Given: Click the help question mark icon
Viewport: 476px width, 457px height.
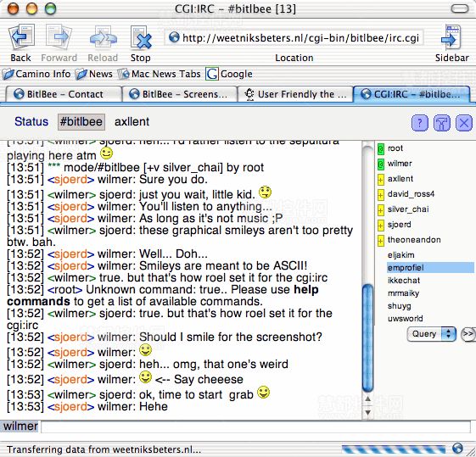Looking at the screenshot, I should pyautogui.click(x=420, y=123).
